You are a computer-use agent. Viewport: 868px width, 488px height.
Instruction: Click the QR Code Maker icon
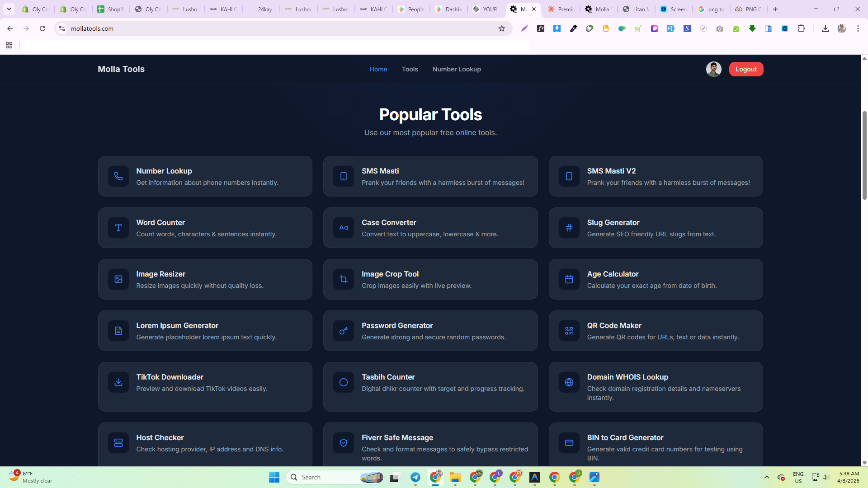click(x=569, y=331)
